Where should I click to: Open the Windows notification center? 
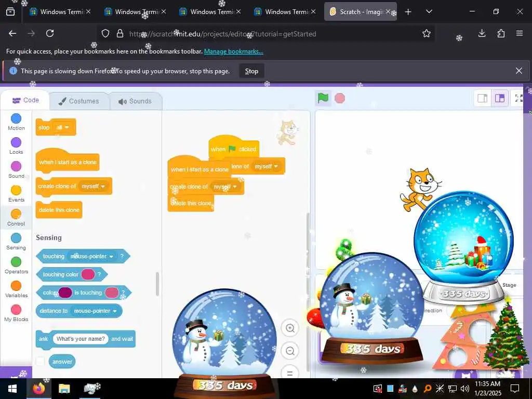(x=515, y=389)
